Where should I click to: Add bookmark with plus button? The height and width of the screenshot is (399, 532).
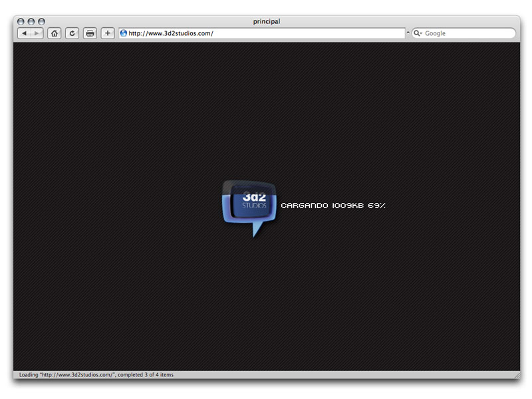[108, 33]
